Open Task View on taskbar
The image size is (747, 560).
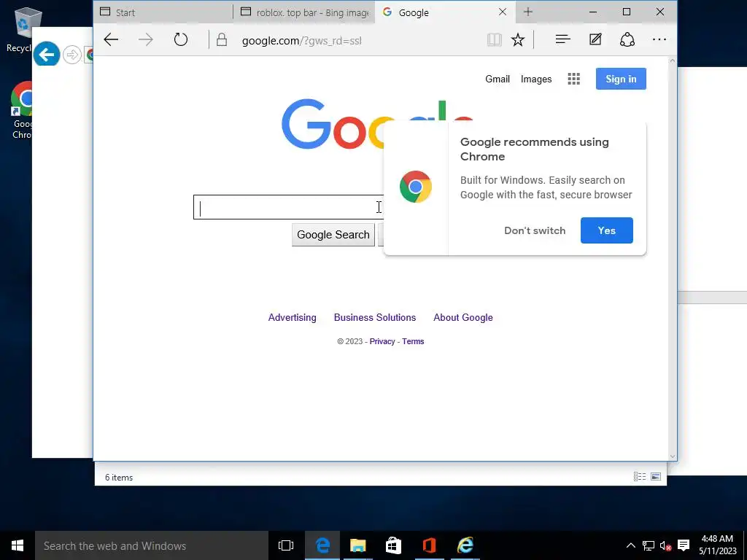click(286, 545)
